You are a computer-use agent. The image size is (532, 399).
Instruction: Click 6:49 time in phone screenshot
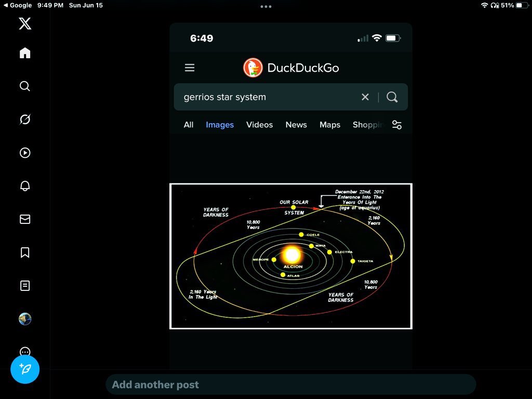click(202, 38)
